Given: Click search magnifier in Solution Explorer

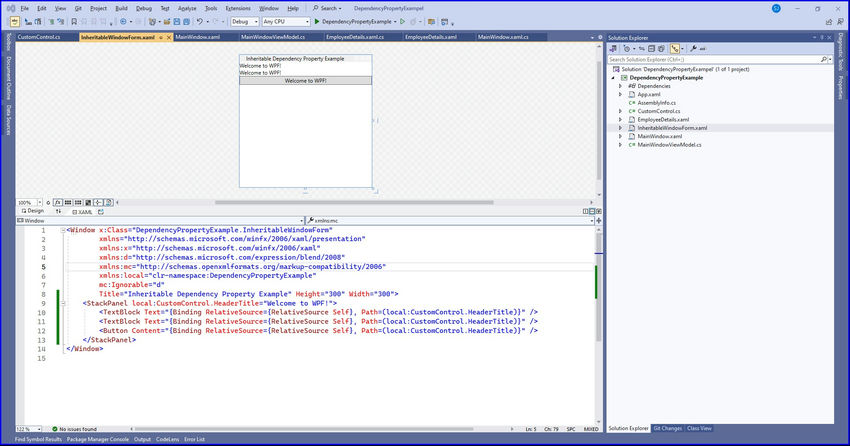Looking at the screenshot, I should tap(824, 60).
